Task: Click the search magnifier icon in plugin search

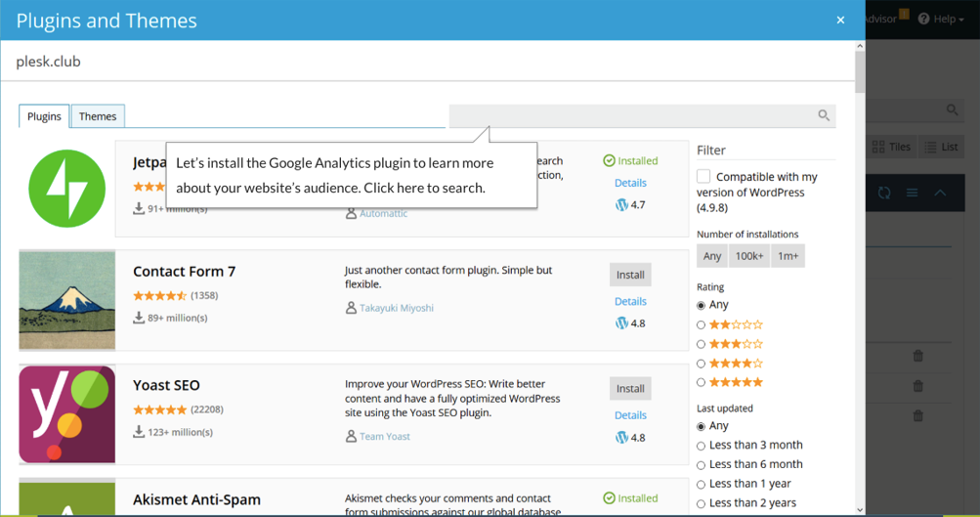Action: [824, 115]
